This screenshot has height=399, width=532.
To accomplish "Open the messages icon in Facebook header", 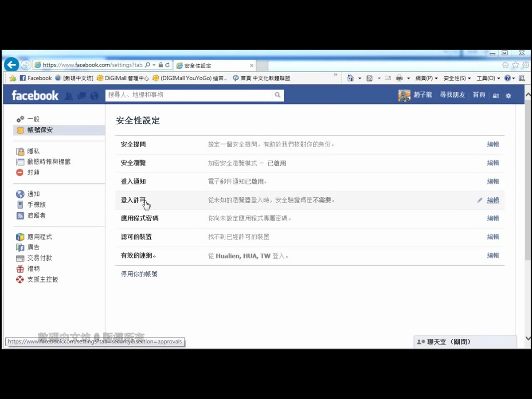I will pos(82,95).
